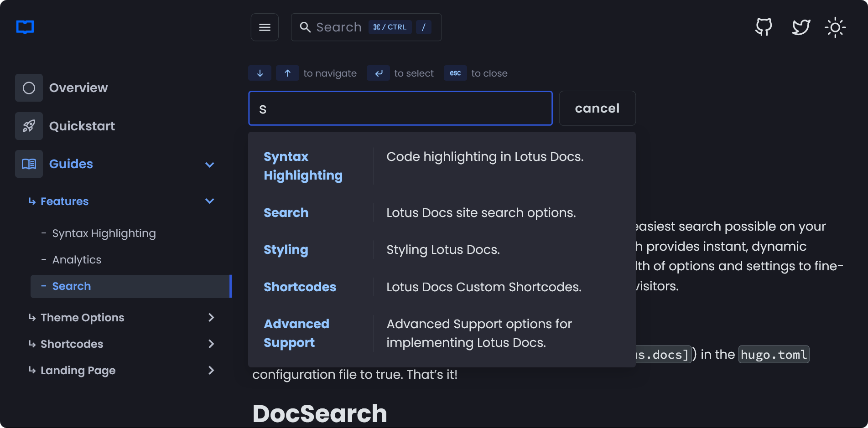Open the hamburger navigation menu
This screenshot has width=868, height=428.
265,27
